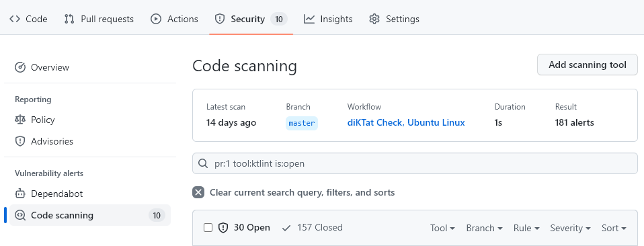Viewport: 644px width, 246px height.
Task: Clear current search query, filters, and sorts
Action: [x=294, y=192]
